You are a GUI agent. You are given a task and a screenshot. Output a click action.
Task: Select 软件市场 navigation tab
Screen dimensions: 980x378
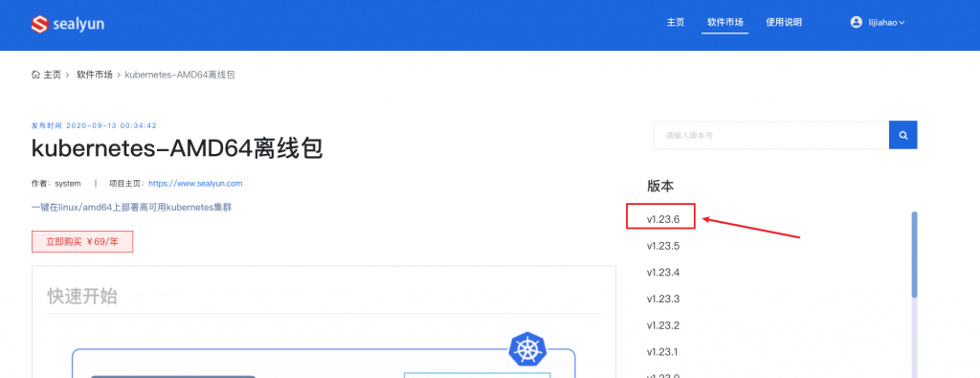725,23
